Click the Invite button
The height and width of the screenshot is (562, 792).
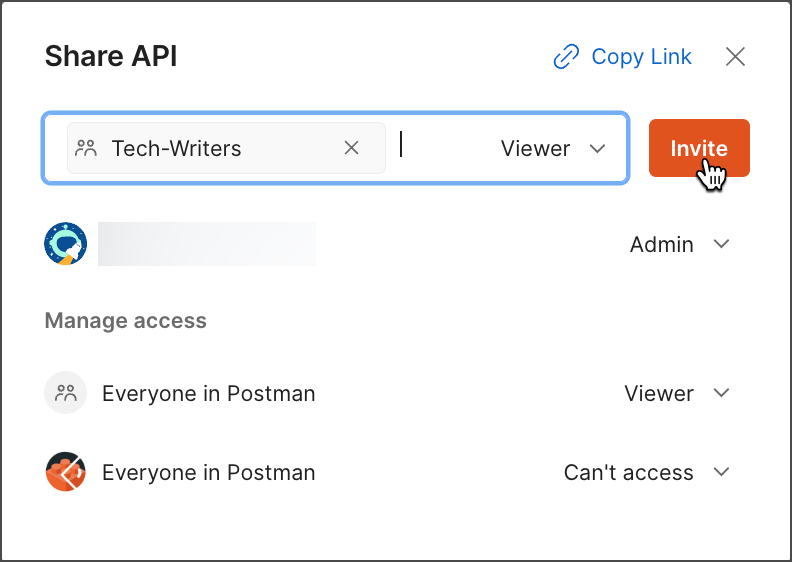pyautogui.click(x=699, y=148)
